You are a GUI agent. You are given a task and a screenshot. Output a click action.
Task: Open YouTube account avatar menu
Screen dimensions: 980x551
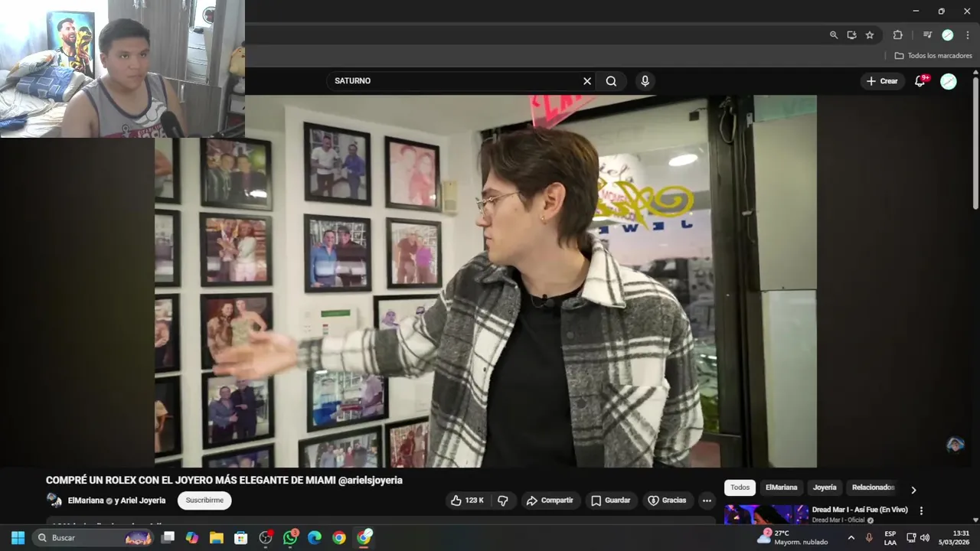(949, 81)
